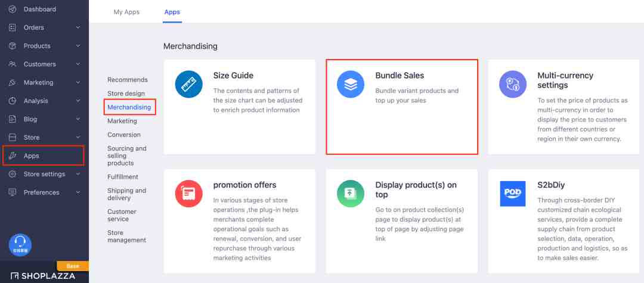Expand the Store settings chevron
The height and width of the screenshot is (283, 644).
click(x=78, y=174)
